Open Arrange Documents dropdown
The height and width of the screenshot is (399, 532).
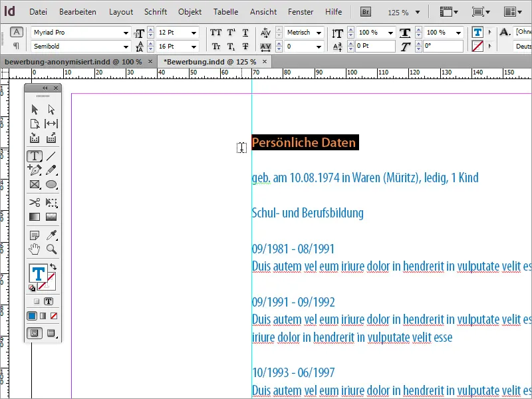pyautogui.click(x=513, y=12)
